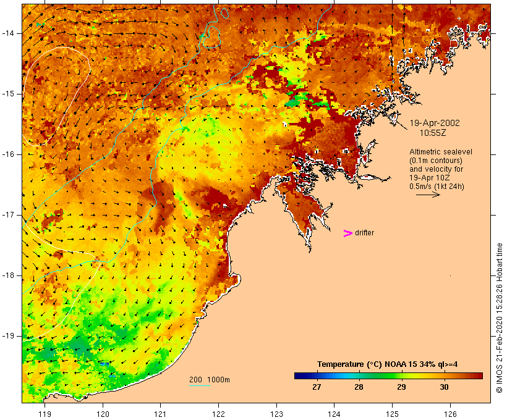Screen dimensions: 507x420
Task: Click the time text '10:55Z'
Action: click(x=433, y=133)
